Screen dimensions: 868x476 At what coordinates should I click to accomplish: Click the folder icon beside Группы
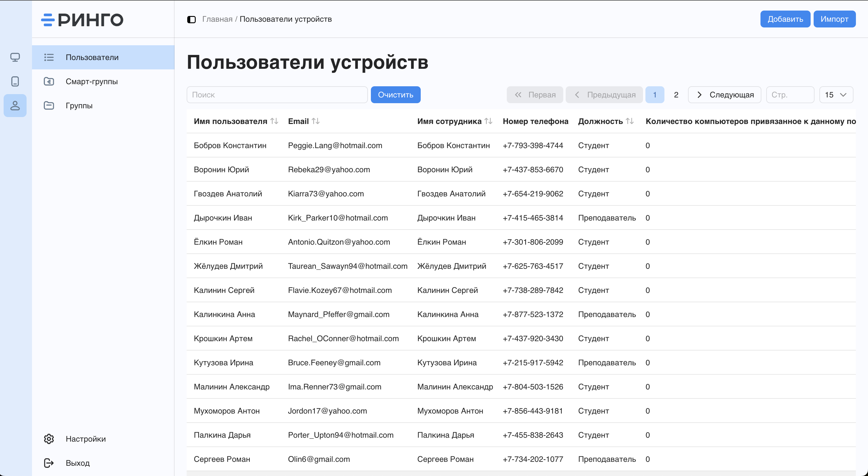[x=49, y=105]
